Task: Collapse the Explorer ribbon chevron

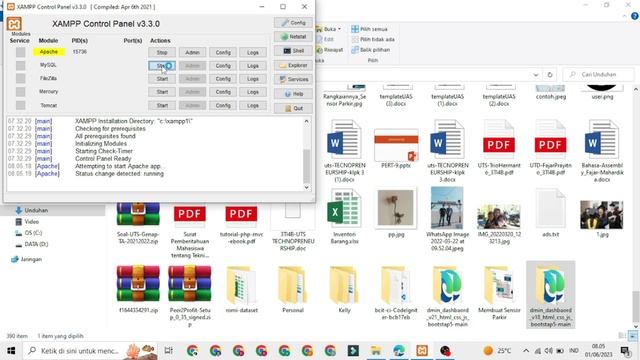Action: 624,16
